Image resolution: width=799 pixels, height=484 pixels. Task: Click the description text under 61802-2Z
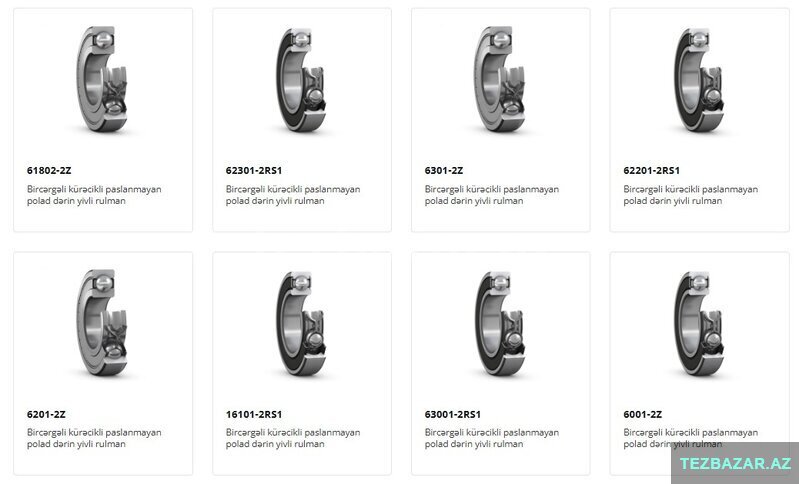[94, 195]
